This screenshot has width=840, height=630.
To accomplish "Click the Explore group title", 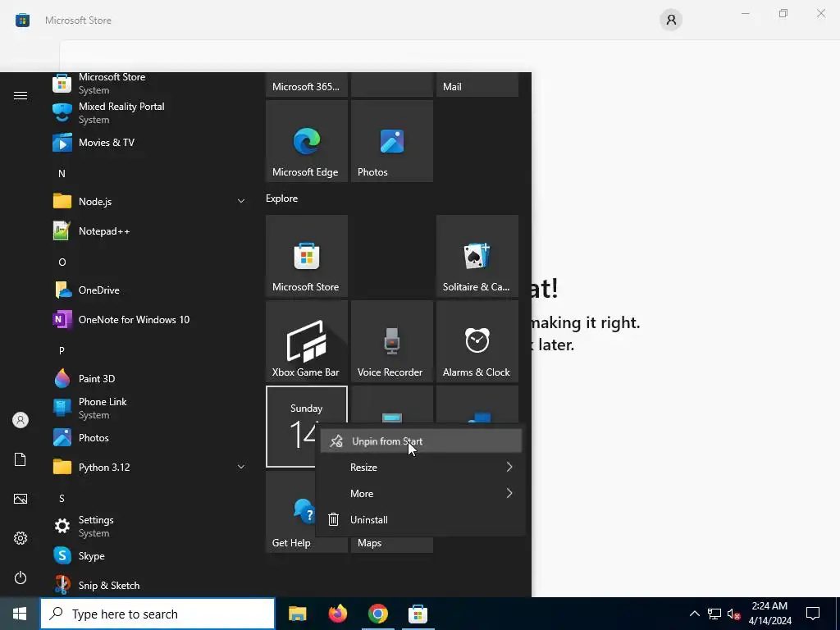I will (x=282, y=199).
